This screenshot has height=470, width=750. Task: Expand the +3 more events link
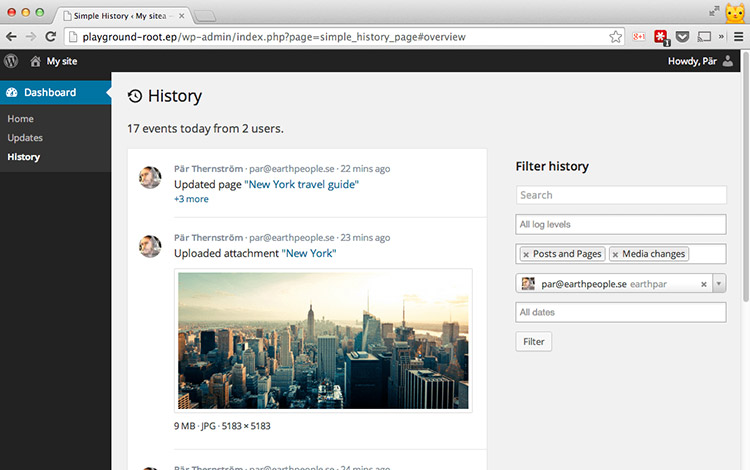[x=191, y=199]
